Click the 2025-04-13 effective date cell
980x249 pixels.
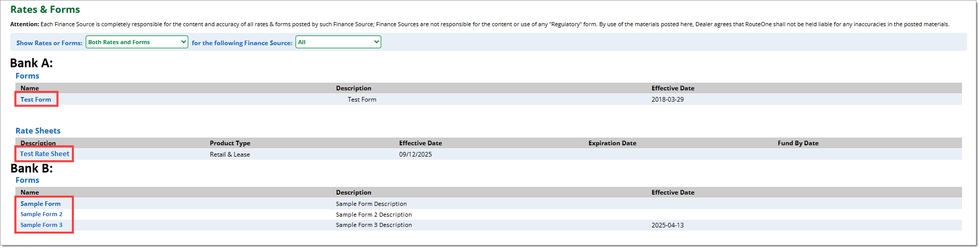tap(668, 225)
